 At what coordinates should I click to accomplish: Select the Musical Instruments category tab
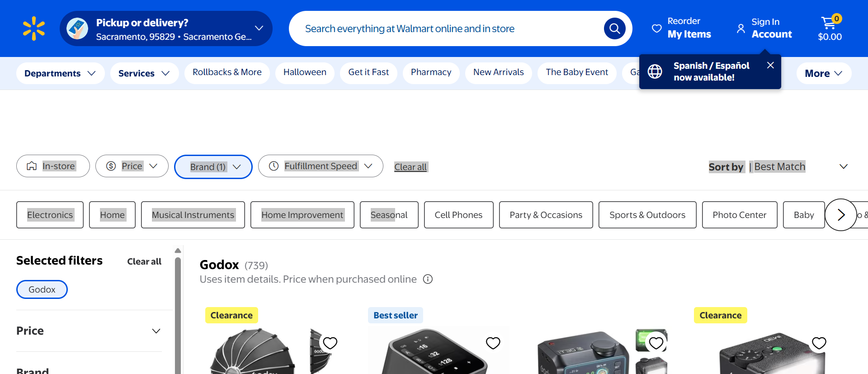point(193,215)
